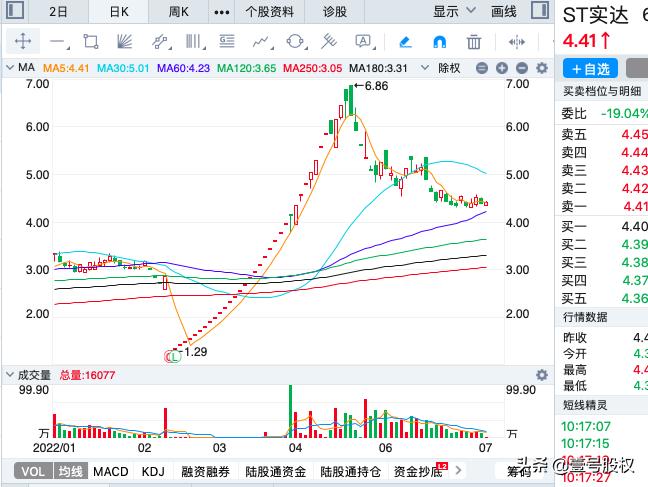Collapse the 成交量 panel chevron
This screenshot has width=648, height=487.
[x=10, y=375]
